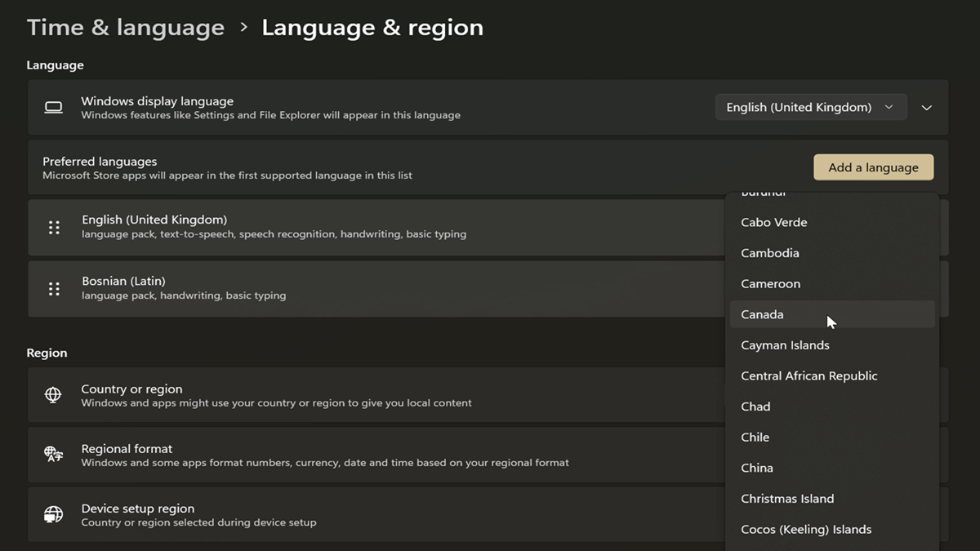
Task: Open the English (United Kingdom) language entry
Action: (x=327, y=228)
